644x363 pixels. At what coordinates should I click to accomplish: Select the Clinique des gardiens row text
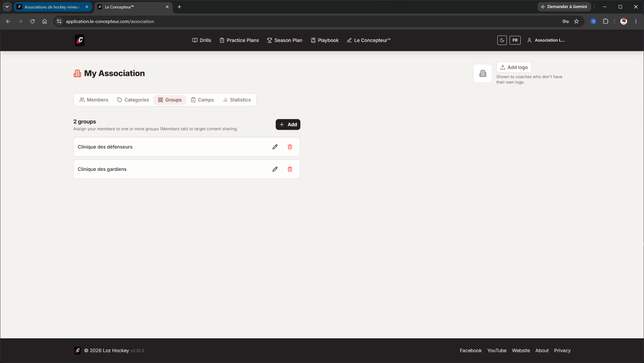(x=102, y=169)
